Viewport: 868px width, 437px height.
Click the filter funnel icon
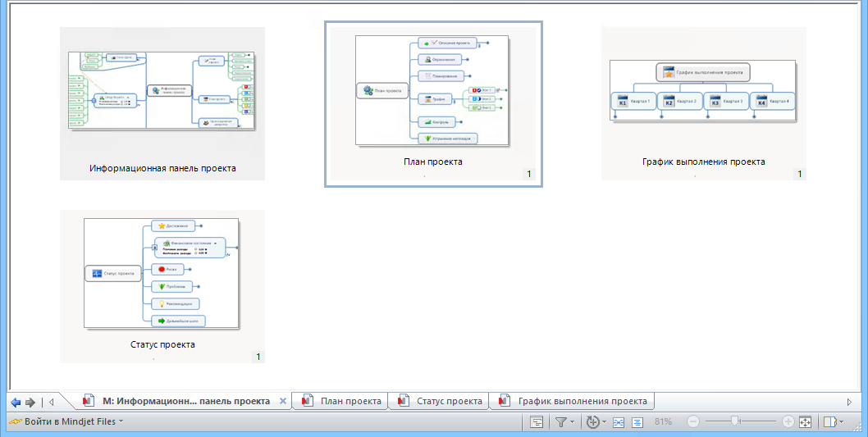(561, 422)
